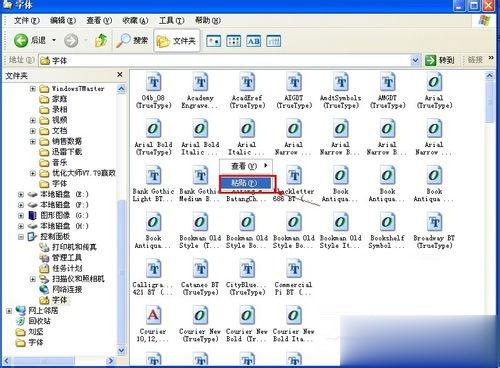Click font list scrollbar up arrow

click(x=489, y=76)
